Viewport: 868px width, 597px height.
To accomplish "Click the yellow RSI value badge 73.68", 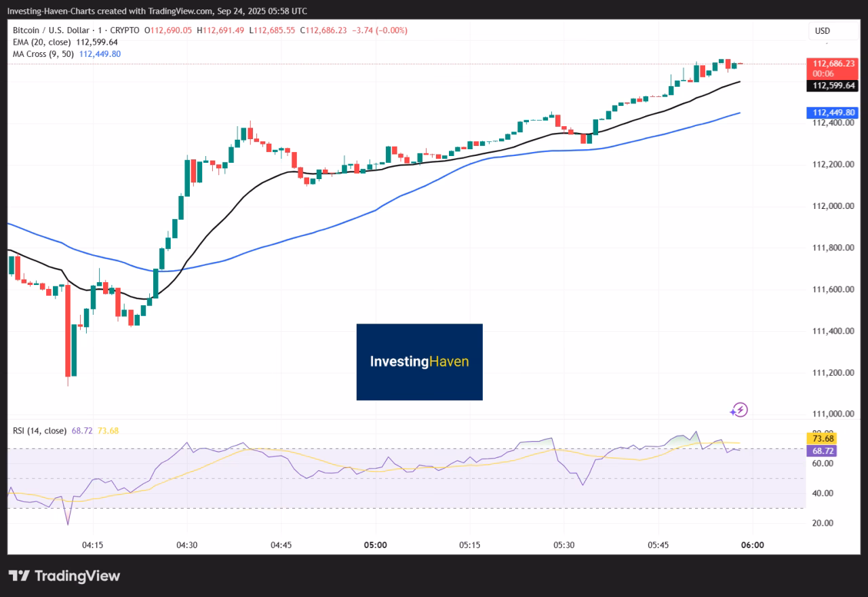I will [822, 438].
